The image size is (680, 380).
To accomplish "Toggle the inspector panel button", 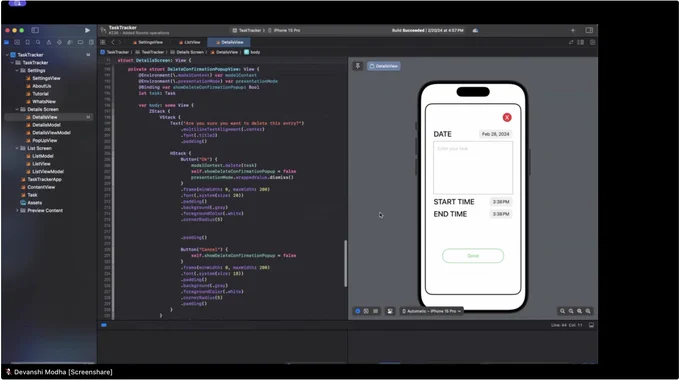I will click(x=589, y=30).
